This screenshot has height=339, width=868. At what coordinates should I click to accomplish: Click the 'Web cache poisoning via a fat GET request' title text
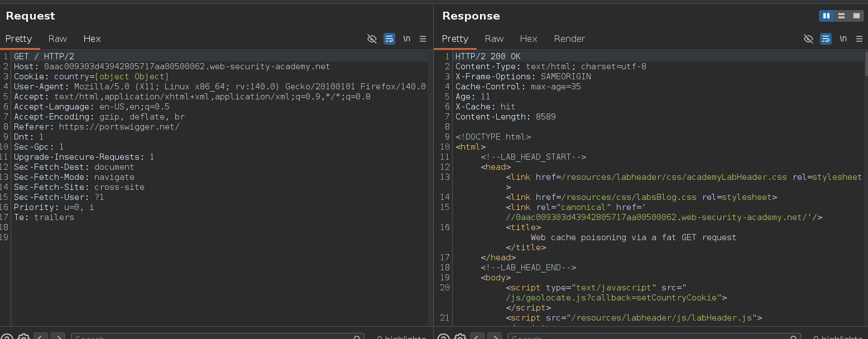[634, 237]
